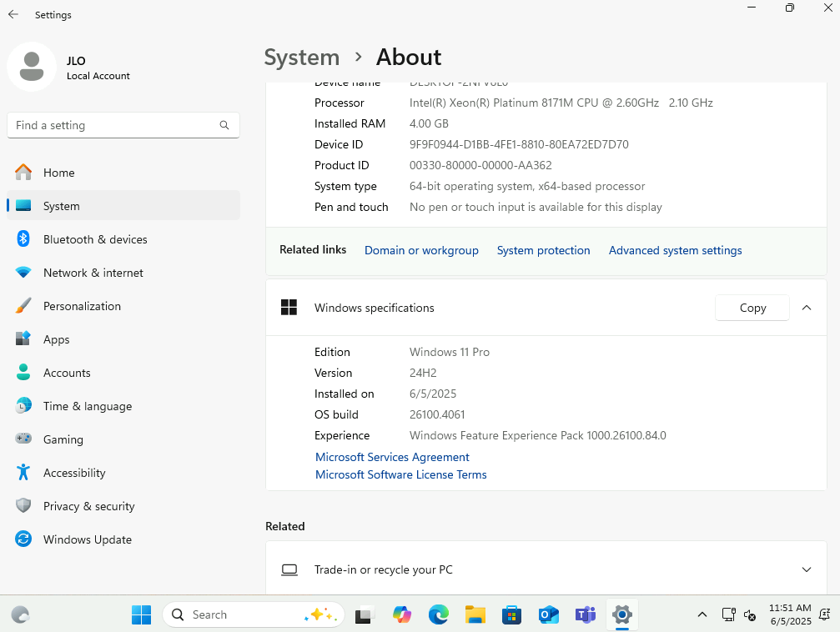840x632 pixels.
Task: Open Microsoft Store from the taskbar
Action: (511, 614)
